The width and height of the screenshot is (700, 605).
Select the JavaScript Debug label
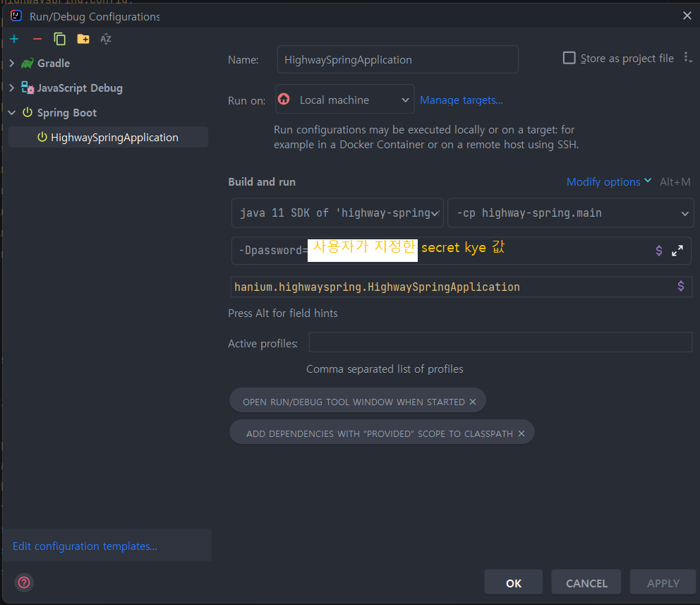(80, 88)
